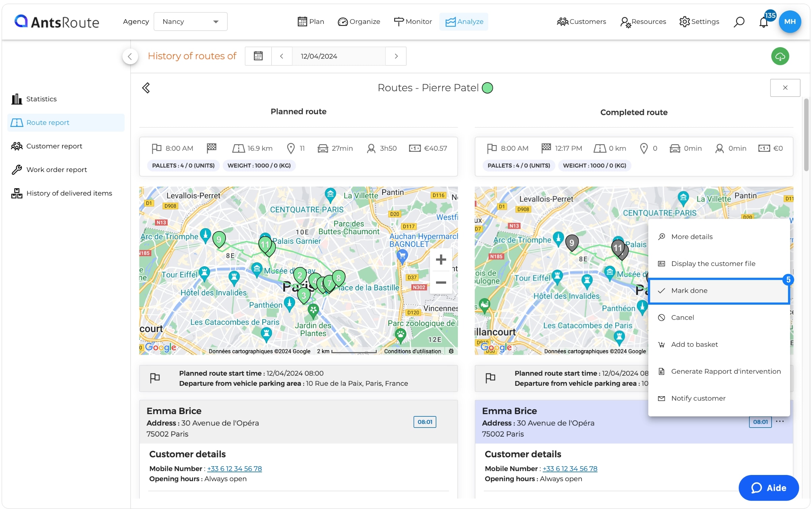Click the 08:01 badge on planned Emma Brice

(x=425, y=422)
